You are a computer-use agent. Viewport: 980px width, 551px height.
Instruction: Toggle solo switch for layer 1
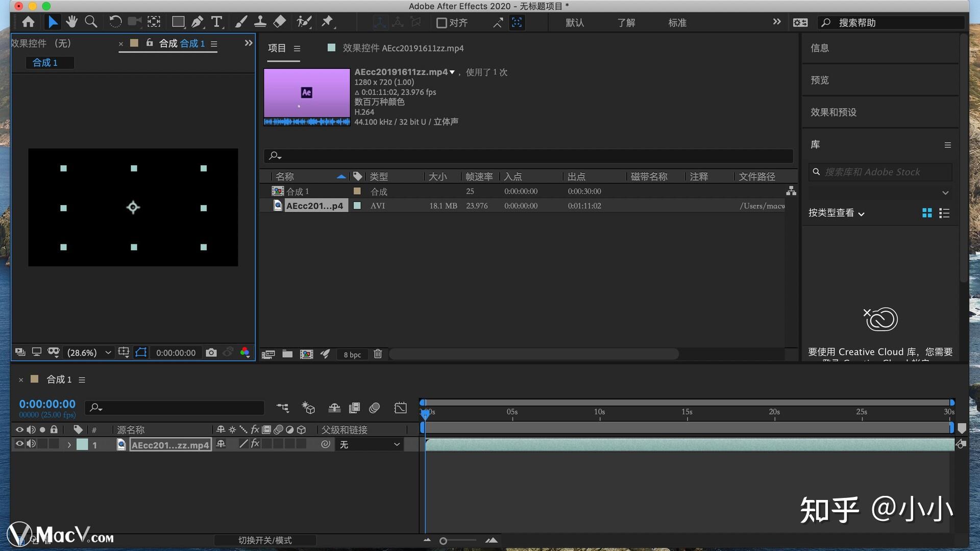click(42, 444)
